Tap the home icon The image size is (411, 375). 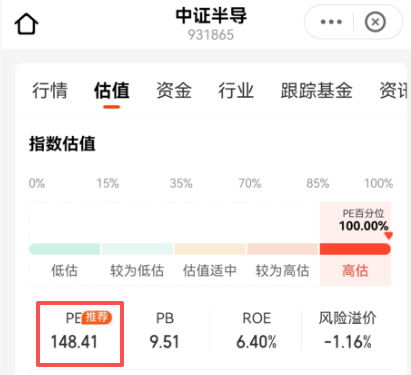point(26,24)
